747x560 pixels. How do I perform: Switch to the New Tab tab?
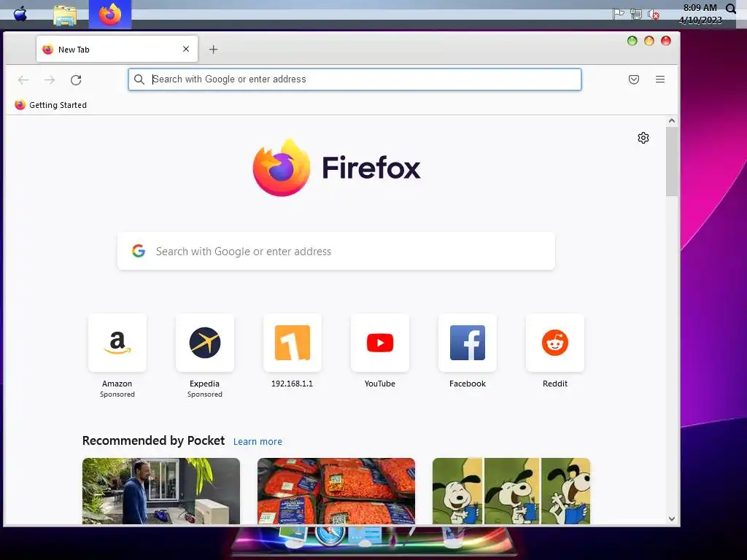click(117, 49)
